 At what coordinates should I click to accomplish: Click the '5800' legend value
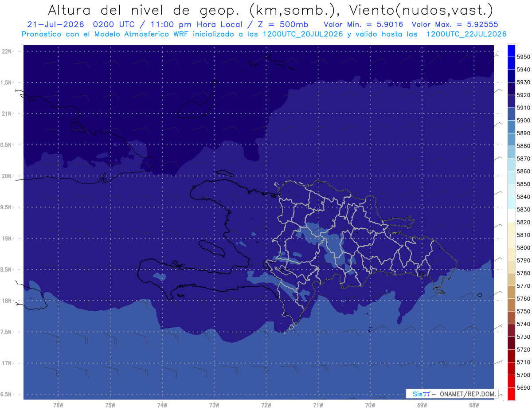point(524,247)
